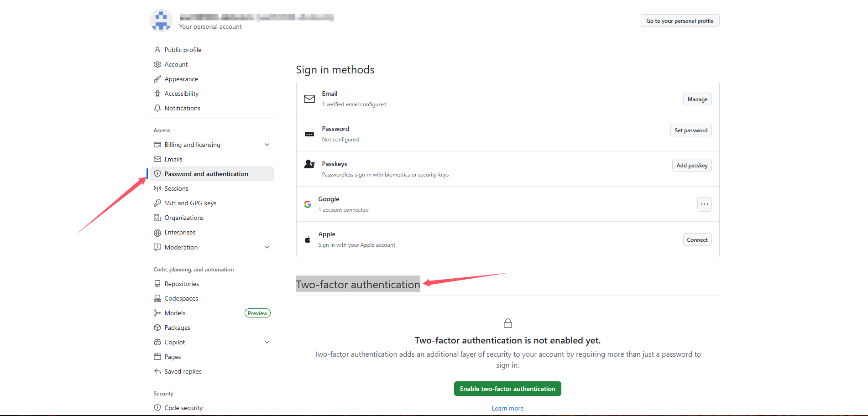Click the Public profile person icon

pyautogui.click(x=157, y=50)
